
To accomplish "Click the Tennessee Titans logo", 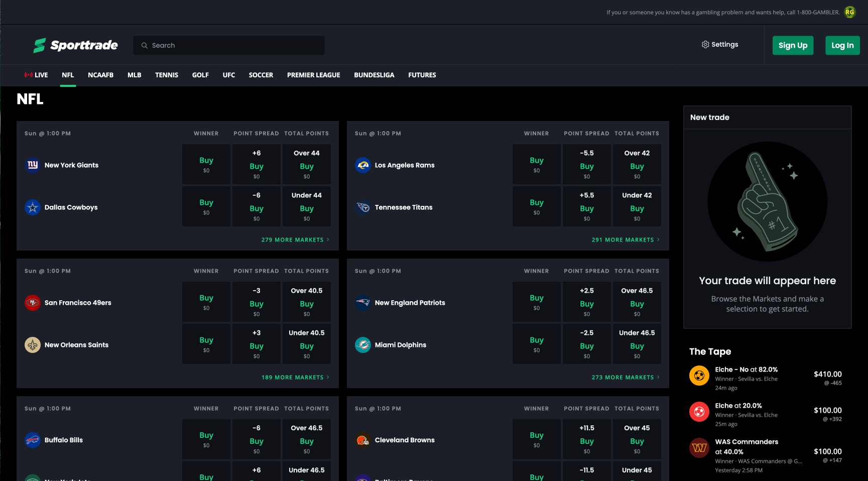I will [363, 207].
